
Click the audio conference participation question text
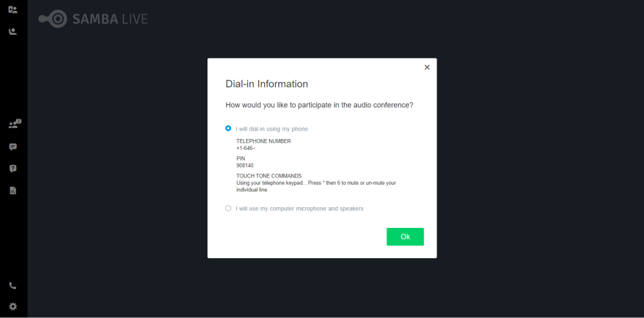(319, 105)
